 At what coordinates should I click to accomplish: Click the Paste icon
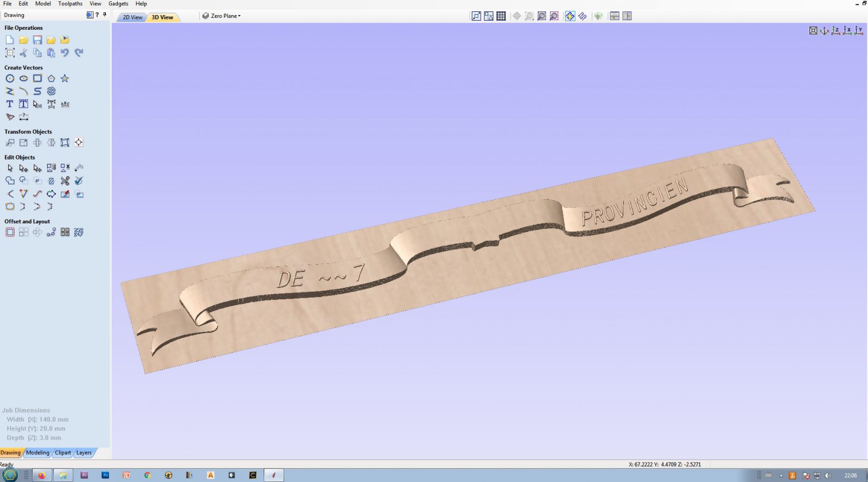[51, 53]
